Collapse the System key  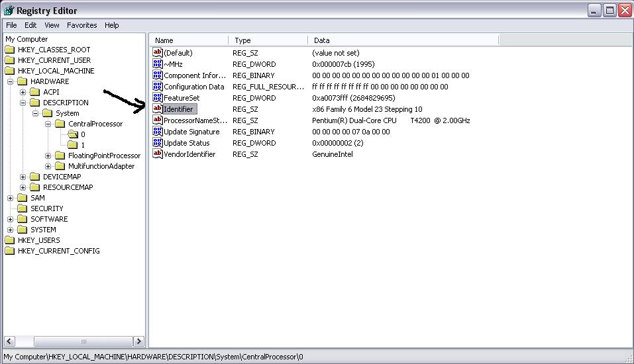point(36,113)
